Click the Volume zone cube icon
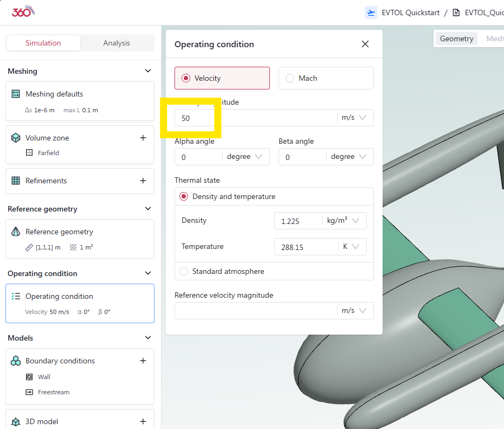This screenshot has height=429, width=504. pos(16,138)
